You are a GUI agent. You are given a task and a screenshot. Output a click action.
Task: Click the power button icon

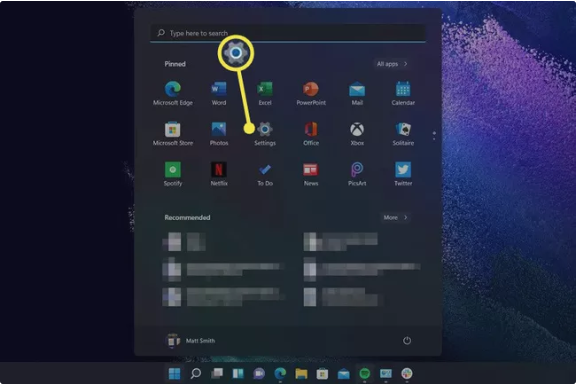(x=407, y=340)
